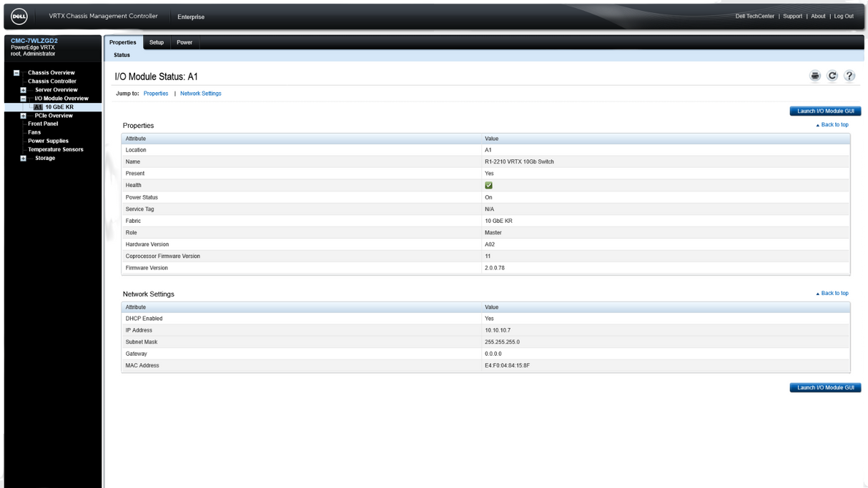Click the top Launch I/O Module GUI button
The image size is (868, 488).
pos(825,111)
